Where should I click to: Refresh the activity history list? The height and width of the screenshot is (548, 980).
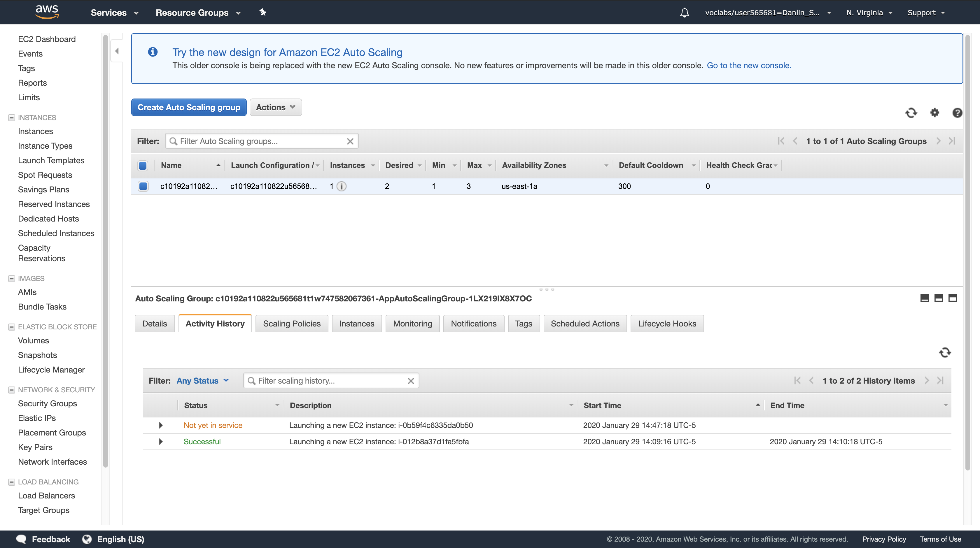(x=945, y=352)
